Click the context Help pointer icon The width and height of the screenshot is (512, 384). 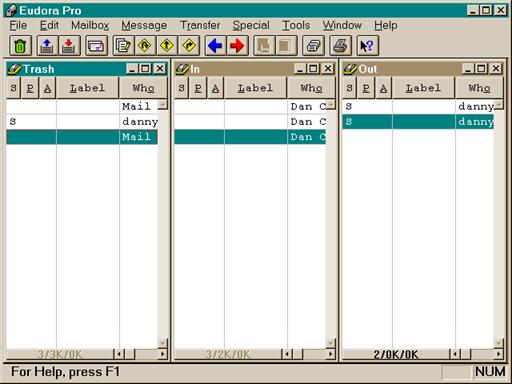(367, 46)
